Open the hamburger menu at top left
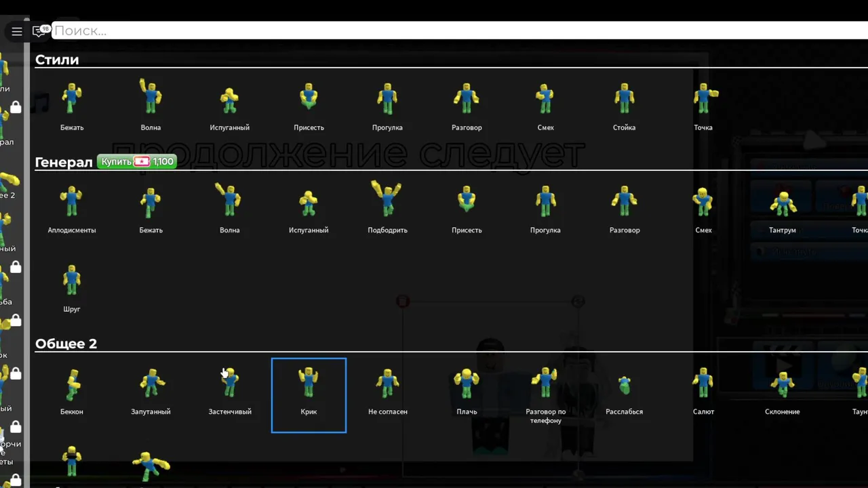The width and height of the screenshot is (868, 488). 17,31
